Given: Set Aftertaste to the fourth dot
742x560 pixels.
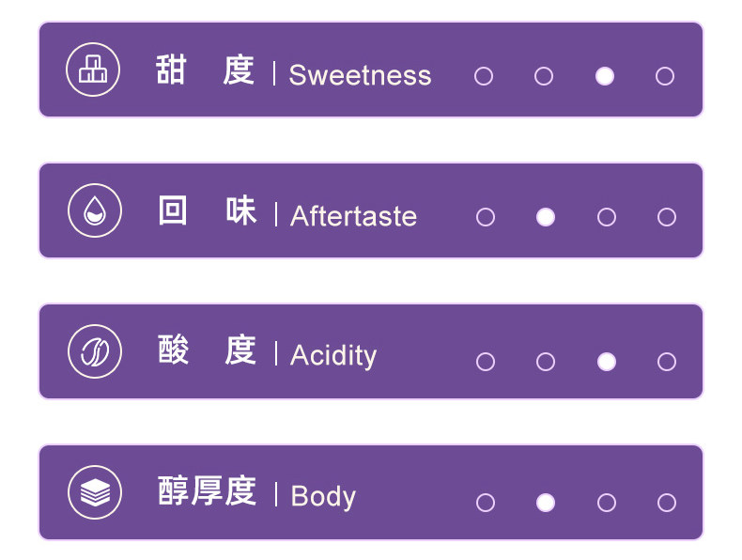Looking at the screenshot, I should (x=667, y=217).
